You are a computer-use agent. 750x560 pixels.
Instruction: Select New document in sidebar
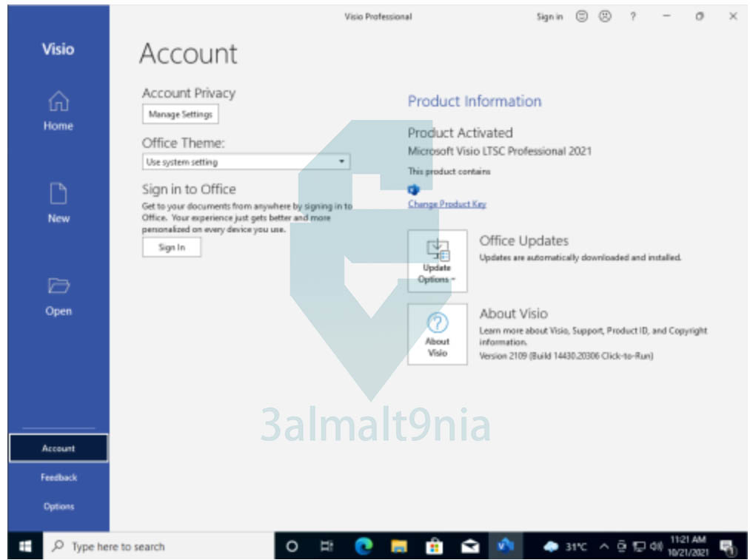pos(58,203)
